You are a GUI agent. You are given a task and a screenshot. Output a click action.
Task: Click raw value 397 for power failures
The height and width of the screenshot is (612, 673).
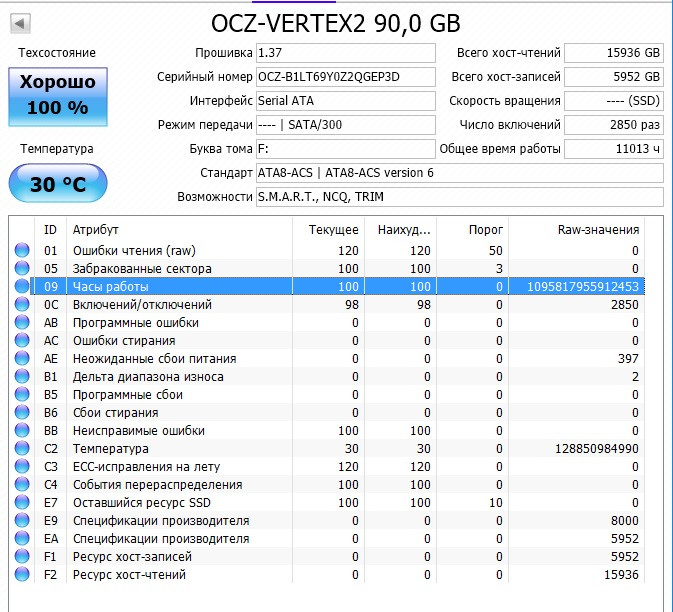pyautogui.click(x=628, y=359)
